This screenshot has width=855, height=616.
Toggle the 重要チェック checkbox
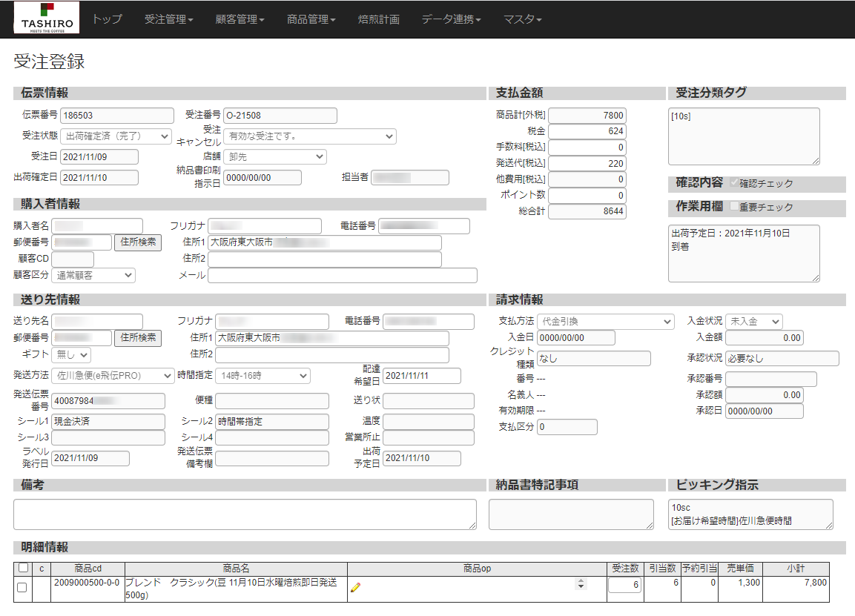click(x=734, y=207)
